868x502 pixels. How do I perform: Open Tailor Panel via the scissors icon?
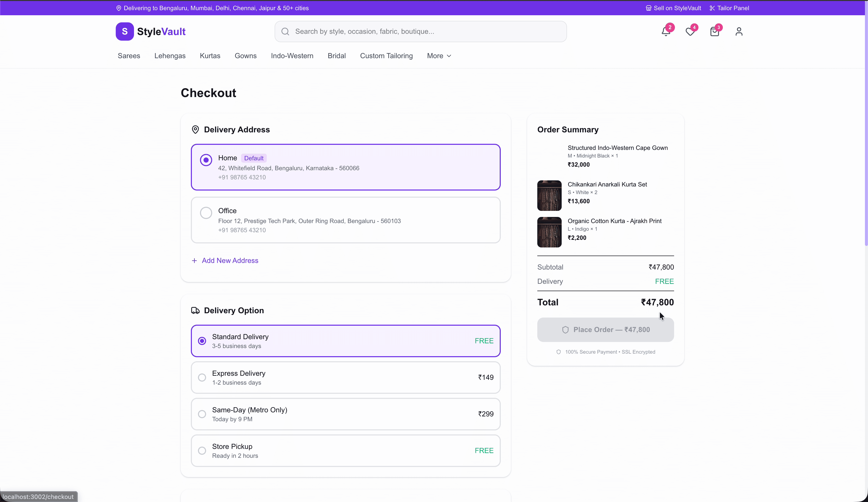coord(712,8)
